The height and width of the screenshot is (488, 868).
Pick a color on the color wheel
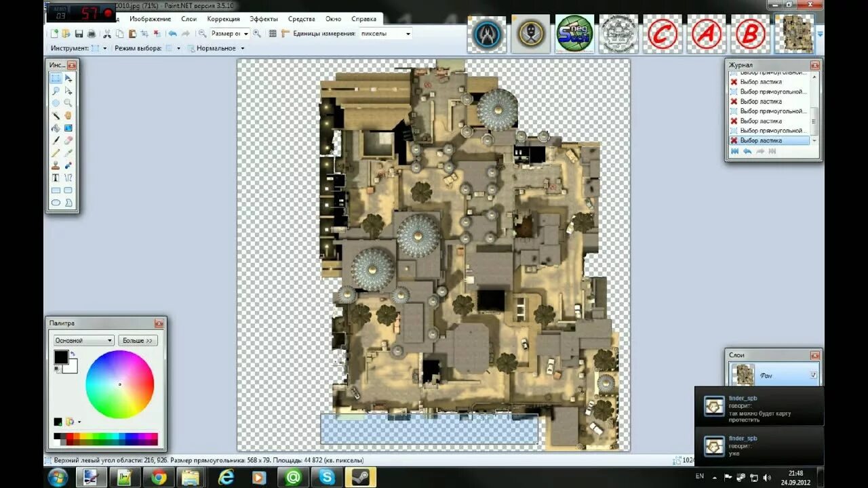(119, 384)
